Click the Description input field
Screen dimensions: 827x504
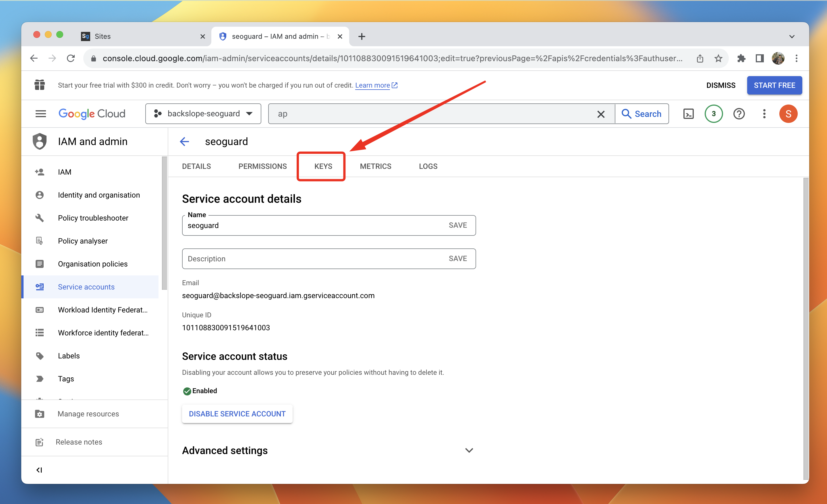pos(312,258)
